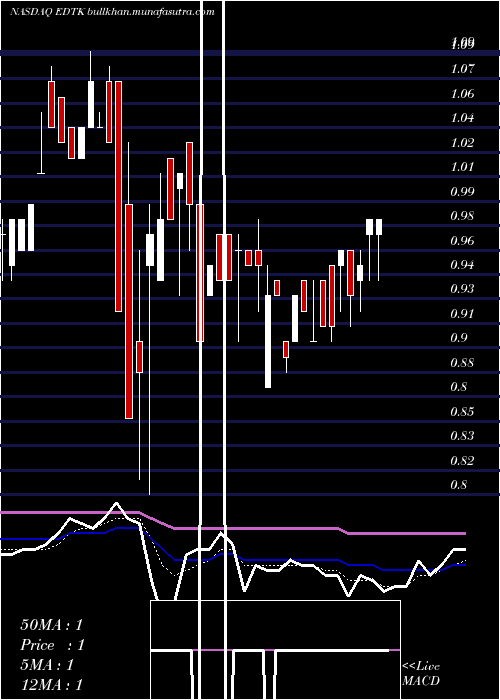Click the 0.85 price level label
The height and width of the screenshot is (700, 500).
coord(462,411)
